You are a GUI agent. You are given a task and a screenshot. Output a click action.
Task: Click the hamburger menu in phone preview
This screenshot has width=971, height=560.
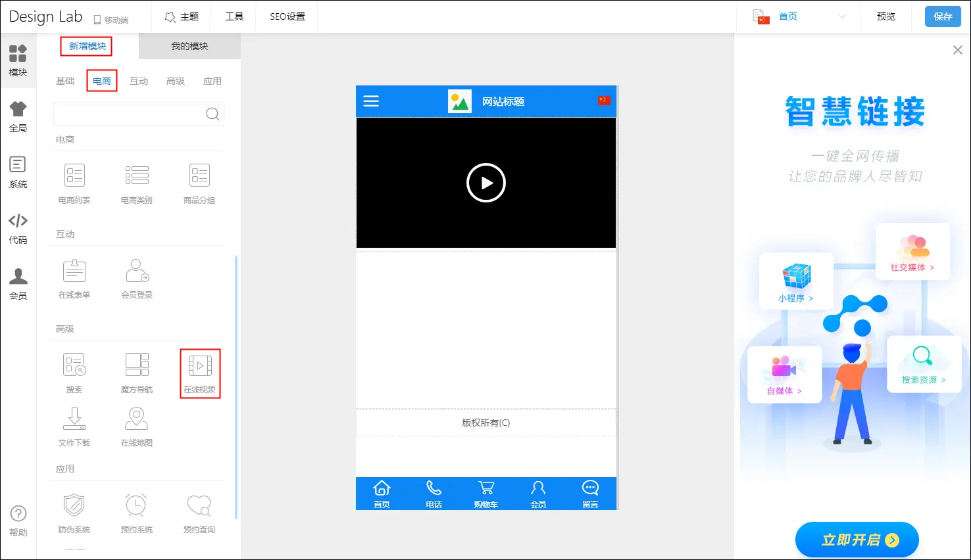(371, 101)
